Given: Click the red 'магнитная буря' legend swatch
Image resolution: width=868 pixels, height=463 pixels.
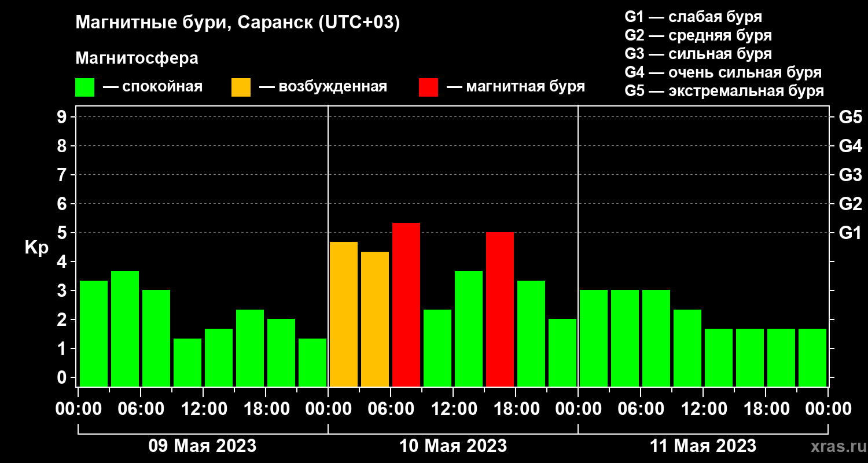Looking at the screenshot, I should pos(428,87).
